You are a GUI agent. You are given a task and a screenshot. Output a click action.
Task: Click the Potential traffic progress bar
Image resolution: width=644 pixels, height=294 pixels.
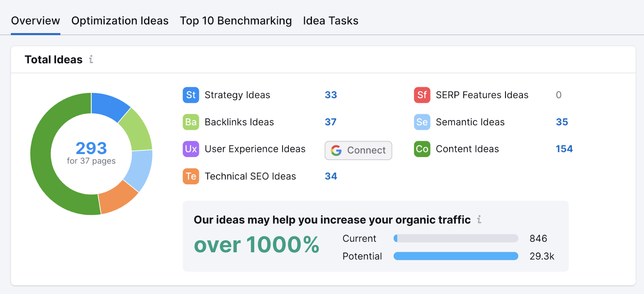[x=456, y=256]
